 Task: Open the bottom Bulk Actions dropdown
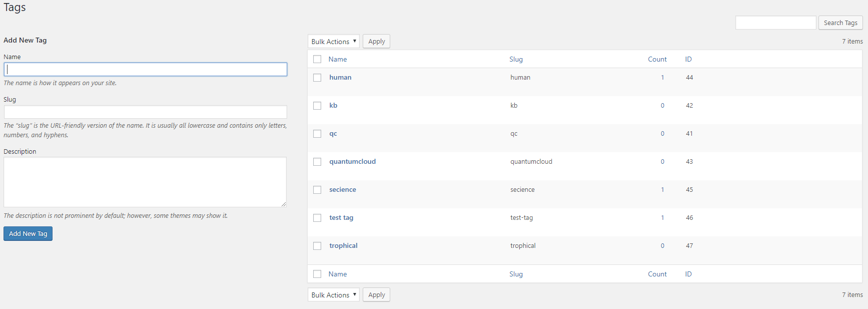[x=333, y=295]
